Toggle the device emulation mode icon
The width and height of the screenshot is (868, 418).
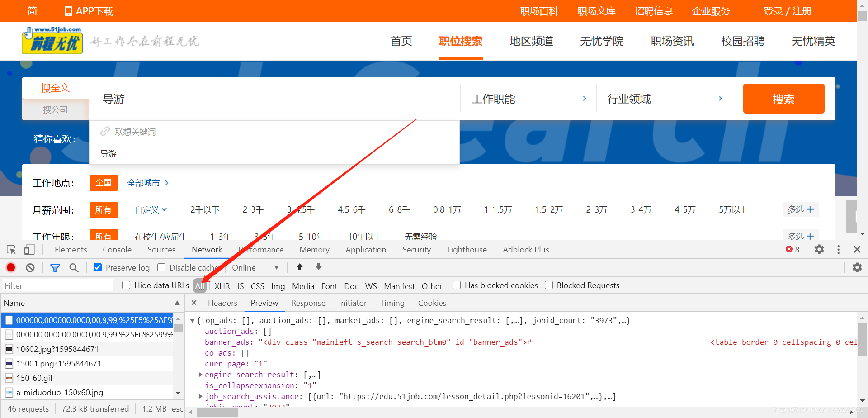pos(29,249)
